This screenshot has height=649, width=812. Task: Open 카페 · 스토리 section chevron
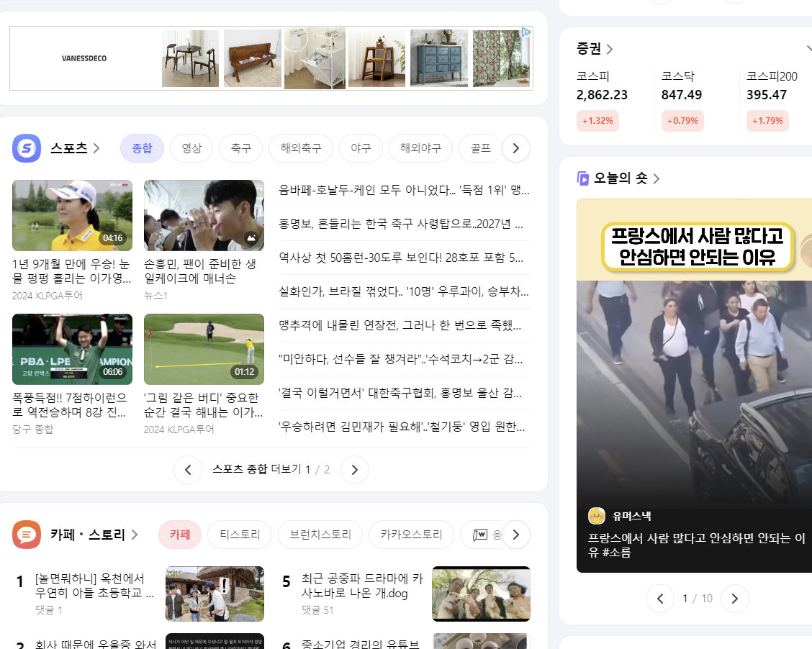135,535
